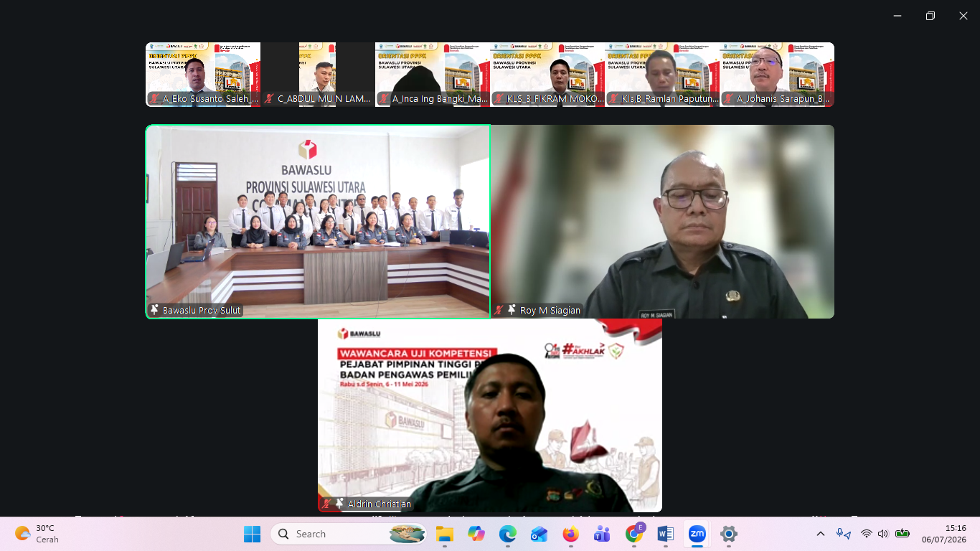Click the Roy M Siagian video tile
Screen dimensions: 980x551
[x=662, y=222]
